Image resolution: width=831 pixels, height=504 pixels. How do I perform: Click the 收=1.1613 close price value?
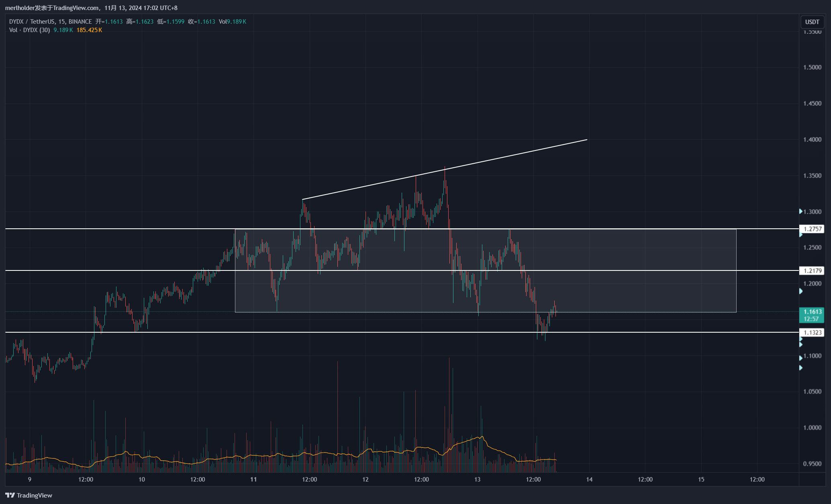(x=202, y=22)
